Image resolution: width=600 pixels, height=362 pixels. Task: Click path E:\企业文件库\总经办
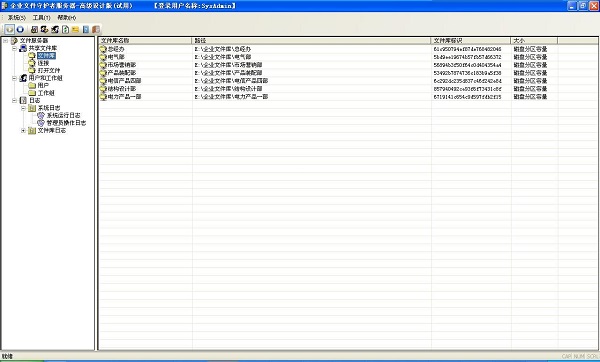[223, 49]
